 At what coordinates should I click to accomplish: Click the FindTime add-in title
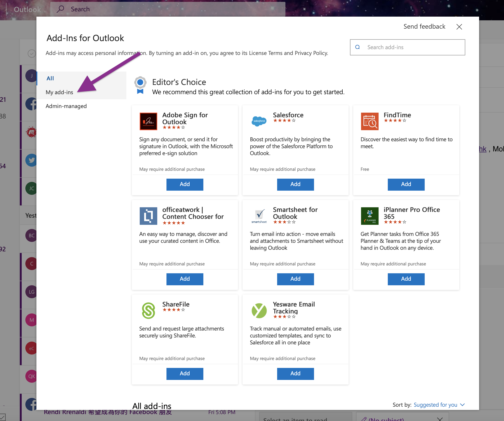[397, 115]
